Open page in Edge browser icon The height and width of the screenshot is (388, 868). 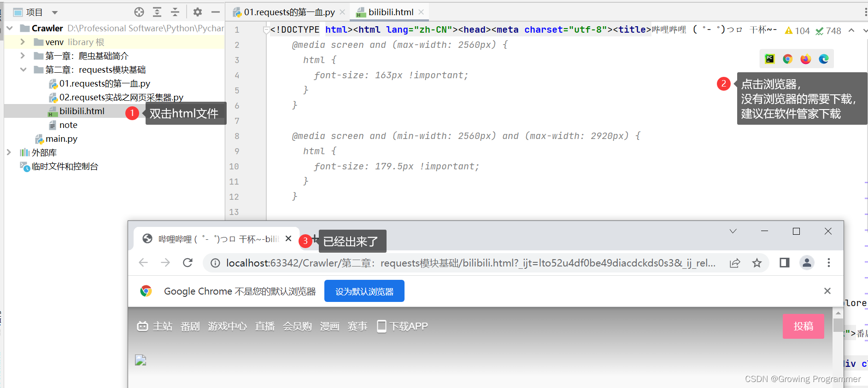point(823,59)
